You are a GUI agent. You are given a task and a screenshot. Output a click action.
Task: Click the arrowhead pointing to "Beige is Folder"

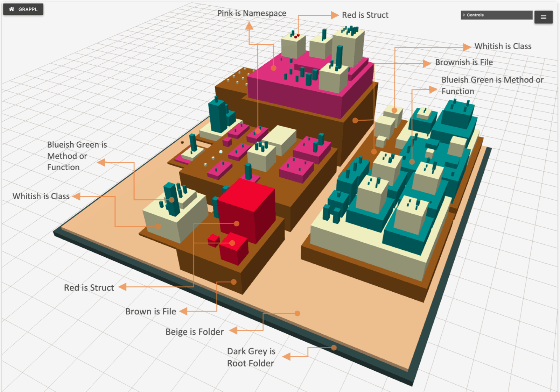233,330
